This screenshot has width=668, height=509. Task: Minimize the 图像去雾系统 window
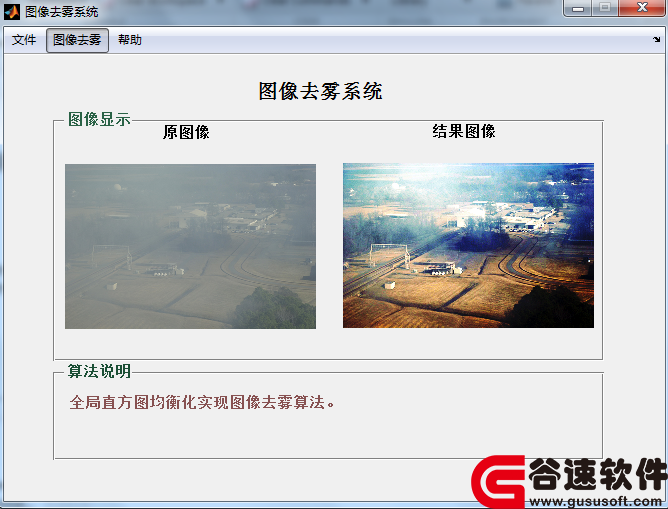coord(578,8)
